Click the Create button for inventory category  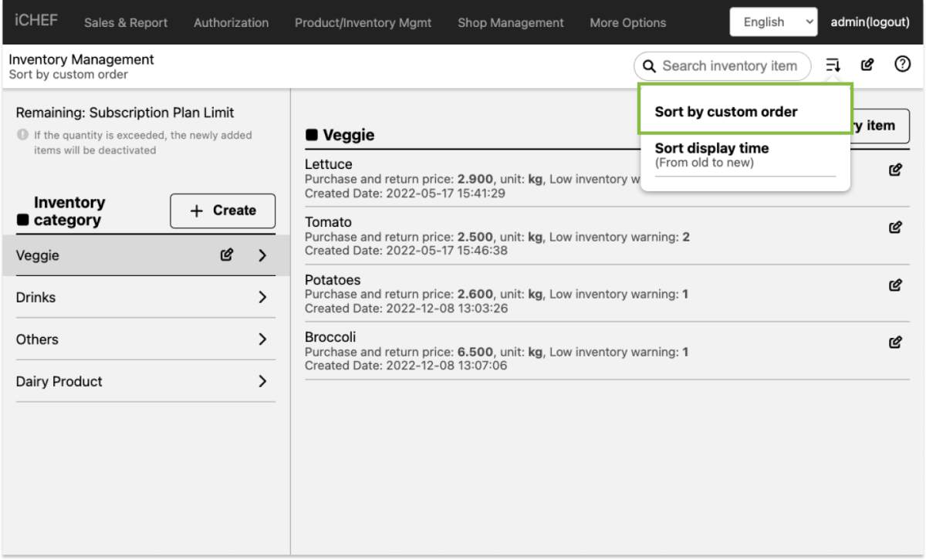(x=222, y=210)
